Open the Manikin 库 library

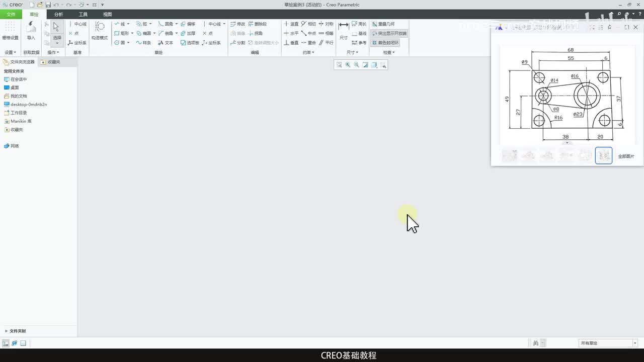[x=18, y=121]
